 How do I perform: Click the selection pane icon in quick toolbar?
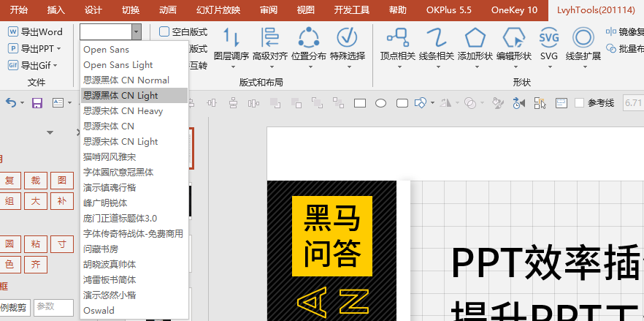(x=540, y=103)
